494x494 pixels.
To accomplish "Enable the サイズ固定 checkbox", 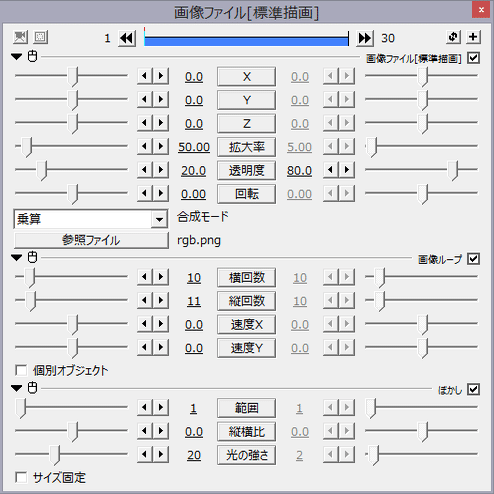I will coord(21,477).
